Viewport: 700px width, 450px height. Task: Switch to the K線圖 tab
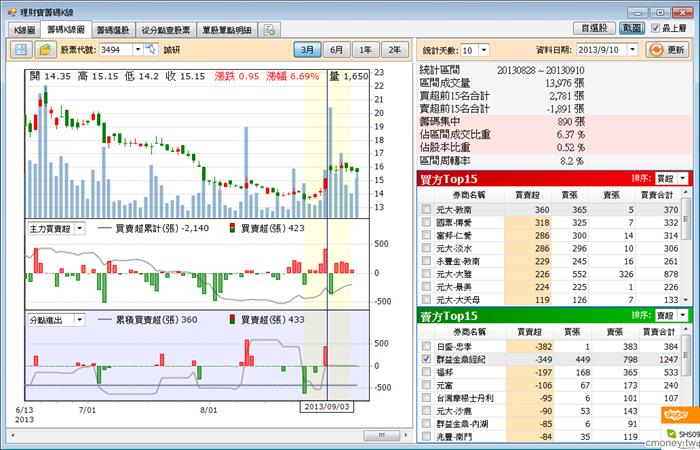[24, 30]
